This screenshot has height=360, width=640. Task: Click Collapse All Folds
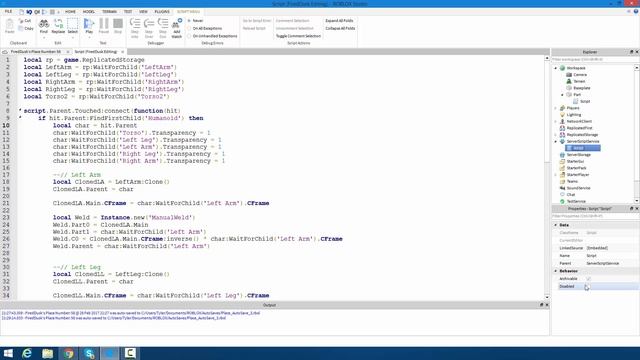tap(340, 28)
